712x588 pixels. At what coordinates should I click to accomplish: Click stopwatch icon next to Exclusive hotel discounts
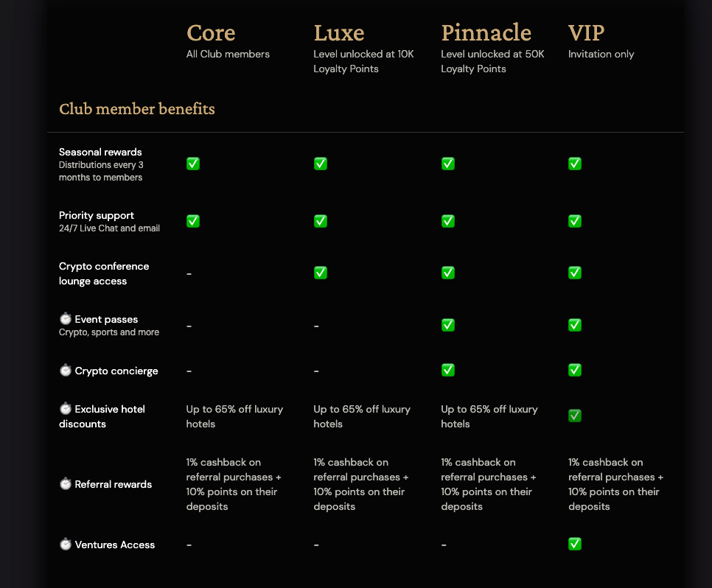66,409
